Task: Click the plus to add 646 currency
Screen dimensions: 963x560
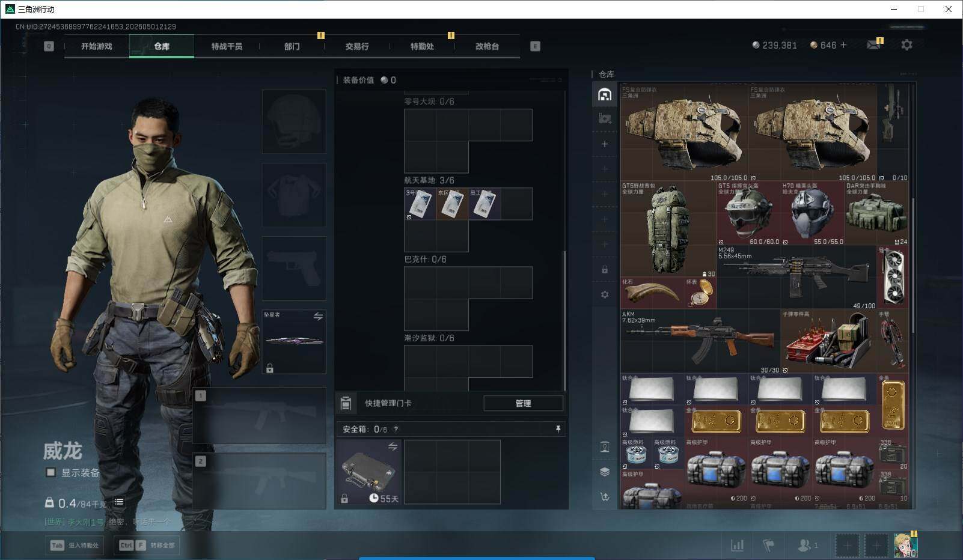Action: pos(843,45)
